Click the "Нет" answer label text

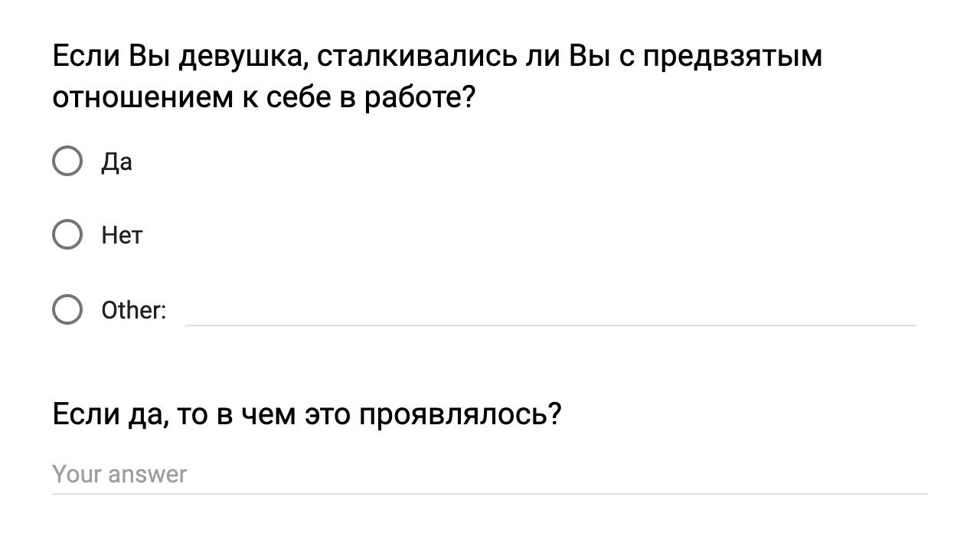(x=122, y=235)
